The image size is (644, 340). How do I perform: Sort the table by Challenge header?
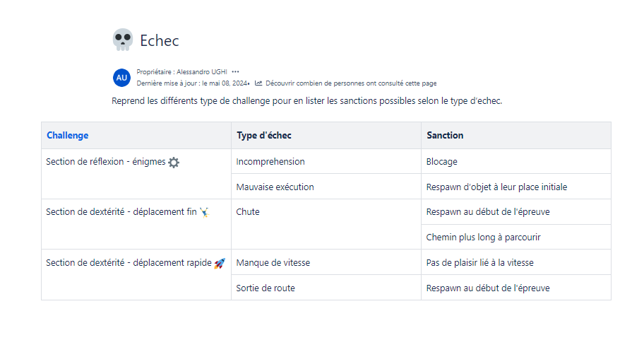click(68, 135)
